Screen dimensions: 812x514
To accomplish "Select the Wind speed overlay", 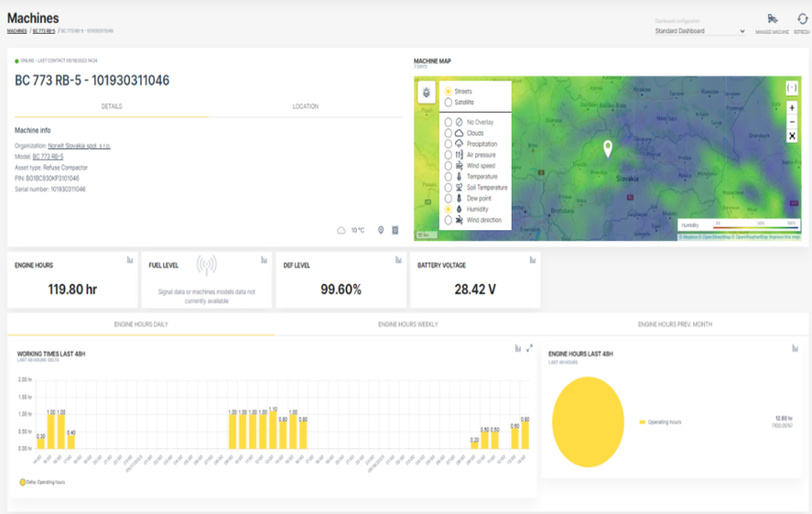I will (x=449, y=166).
